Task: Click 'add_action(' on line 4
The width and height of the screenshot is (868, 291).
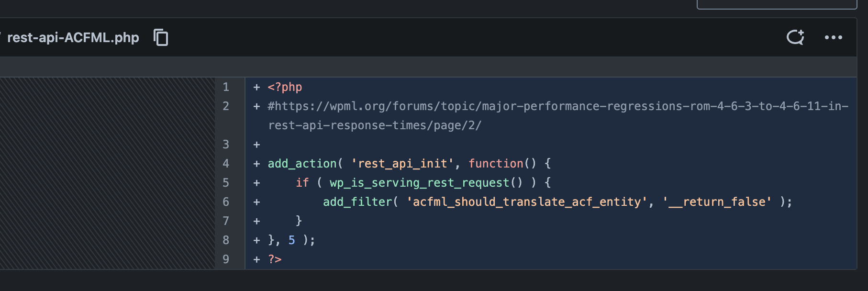Action: point(305,164)
